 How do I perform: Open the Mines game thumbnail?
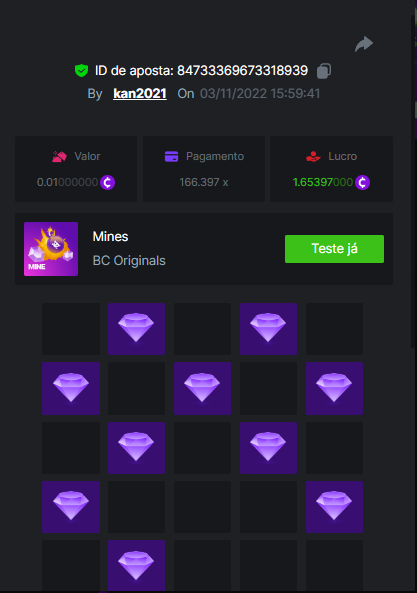tap(51, 249)
